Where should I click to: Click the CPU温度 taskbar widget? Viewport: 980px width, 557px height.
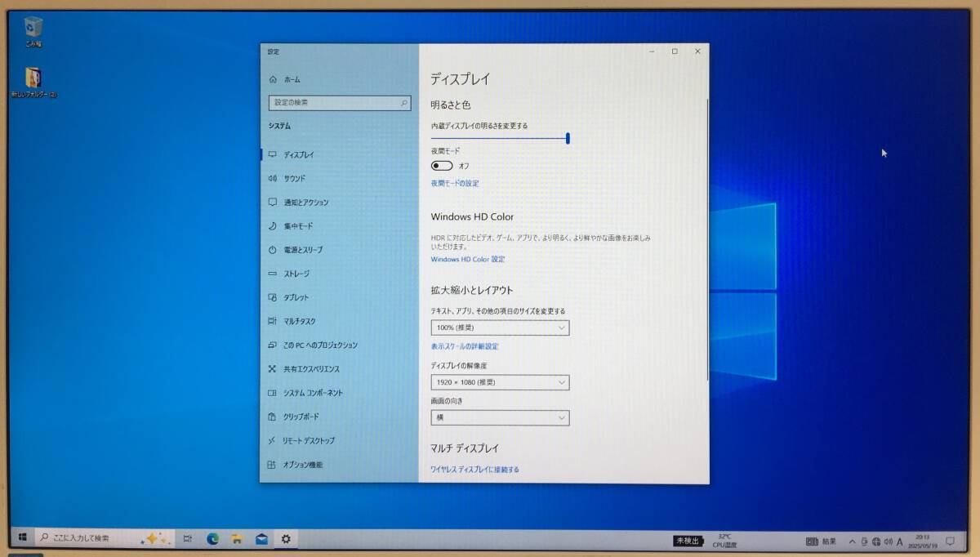point(724,541)
